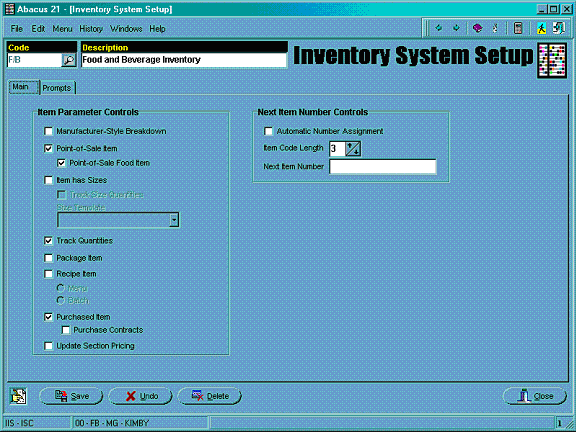Click the Abacus 21 title bar icon
Screen dimensions: 576x432
click(10, 9)
